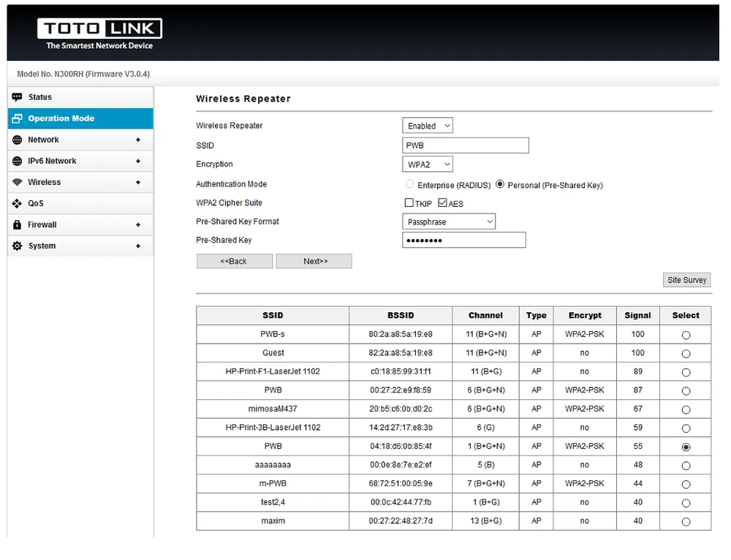Click the IPv6 Network globe icon
Viewport: 731px width, 560px height.
[18, 161]
